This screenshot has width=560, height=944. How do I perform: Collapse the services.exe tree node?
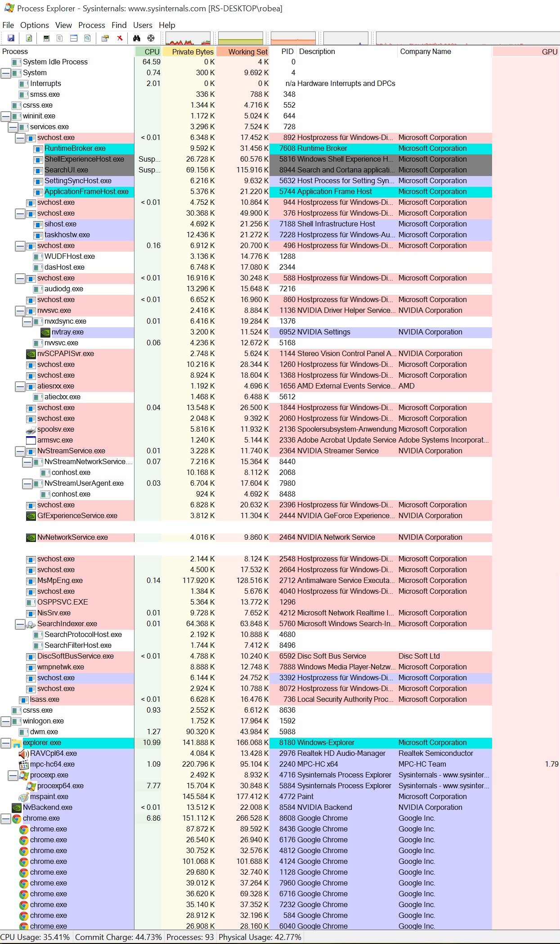tap(13, 127)
